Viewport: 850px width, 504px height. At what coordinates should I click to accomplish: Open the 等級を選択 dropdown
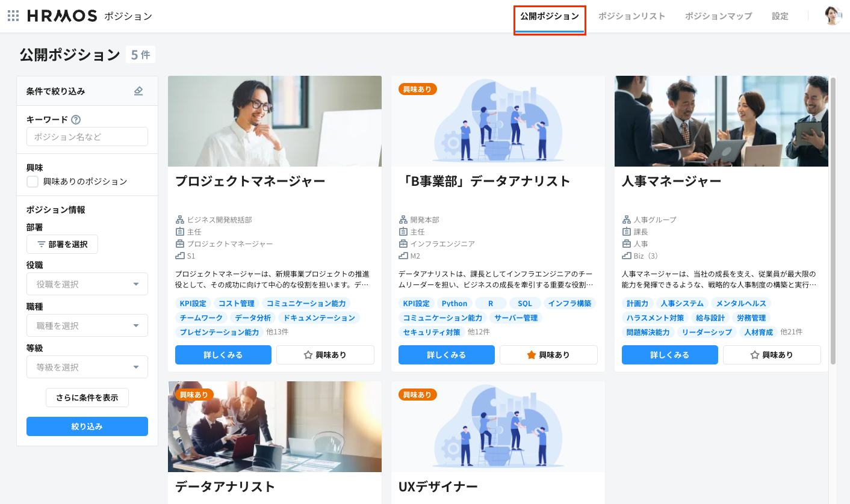(87, 367)
